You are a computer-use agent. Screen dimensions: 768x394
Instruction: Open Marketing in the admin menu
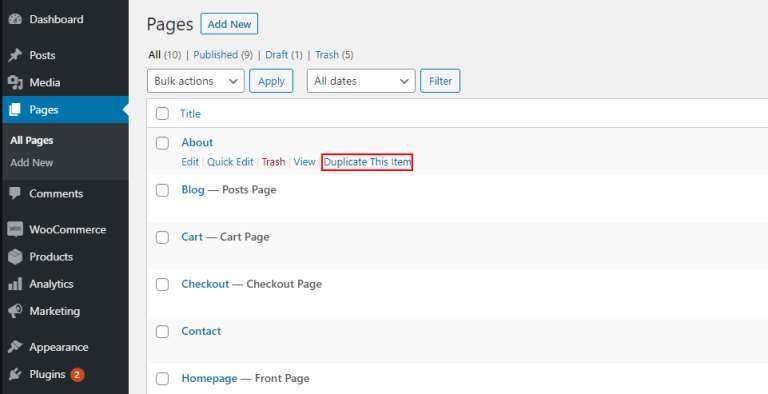(54, 311)
